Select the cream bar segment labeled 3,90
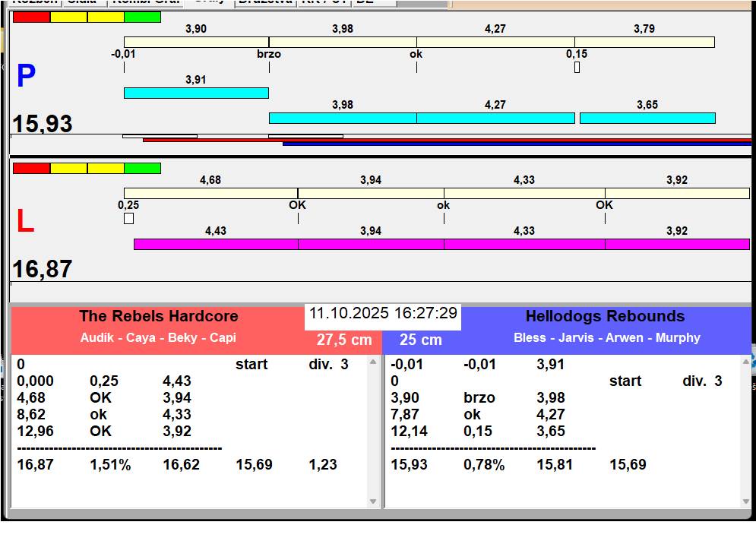This screenshot has width=756, height=544. (196, 42)
